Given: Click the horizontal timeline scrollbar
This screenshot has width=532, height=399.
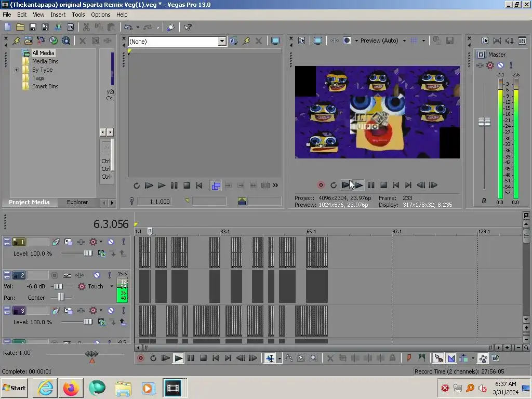Looking at the screenshot, I should pyautogui.click(x=318, y=348).
